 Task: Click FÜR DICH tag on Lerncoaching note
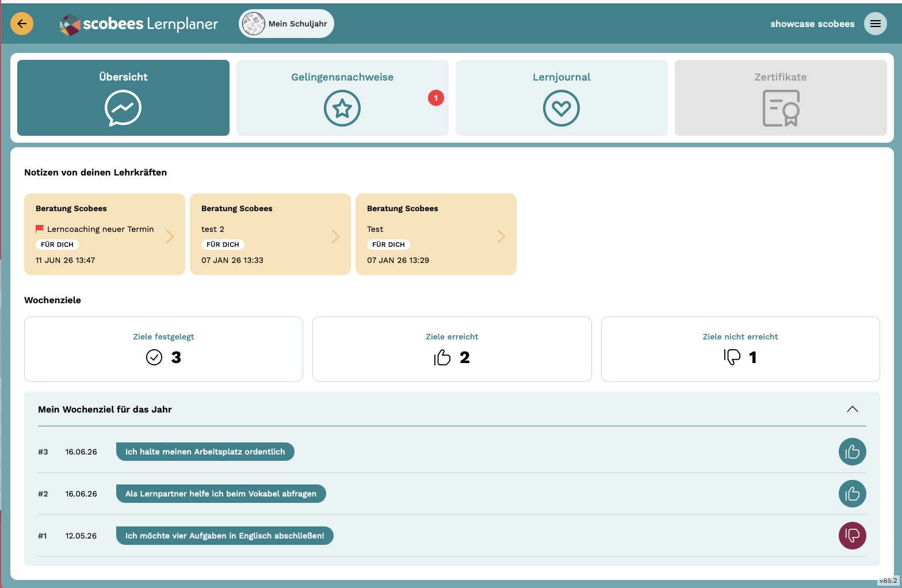(57, 245)
